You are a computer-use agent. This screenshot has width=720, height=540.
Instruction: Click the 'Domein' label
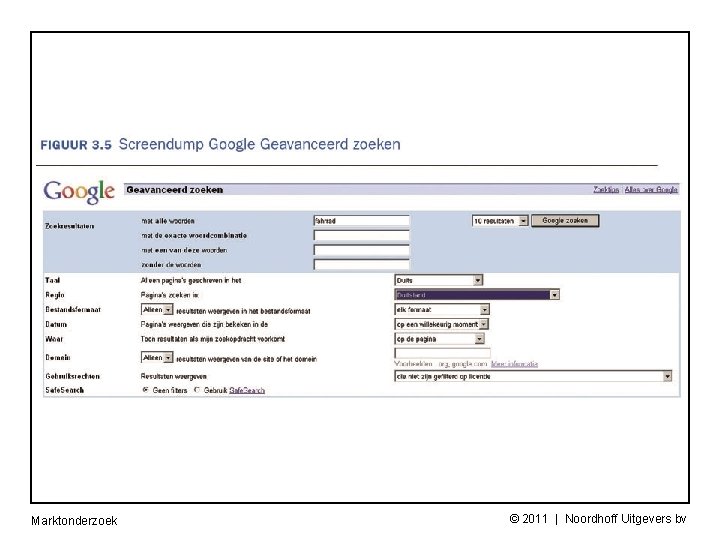[58, 357]
